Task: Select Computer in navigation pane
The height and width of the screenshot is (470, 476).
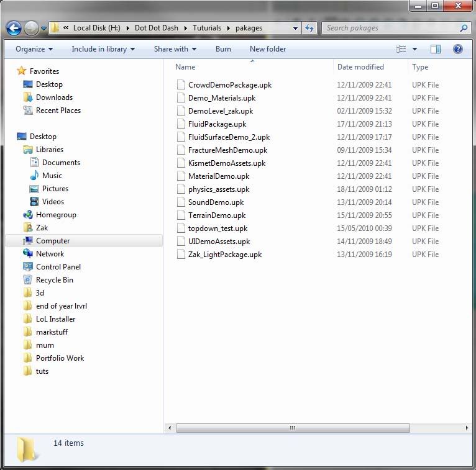Action: pos(84,241)
